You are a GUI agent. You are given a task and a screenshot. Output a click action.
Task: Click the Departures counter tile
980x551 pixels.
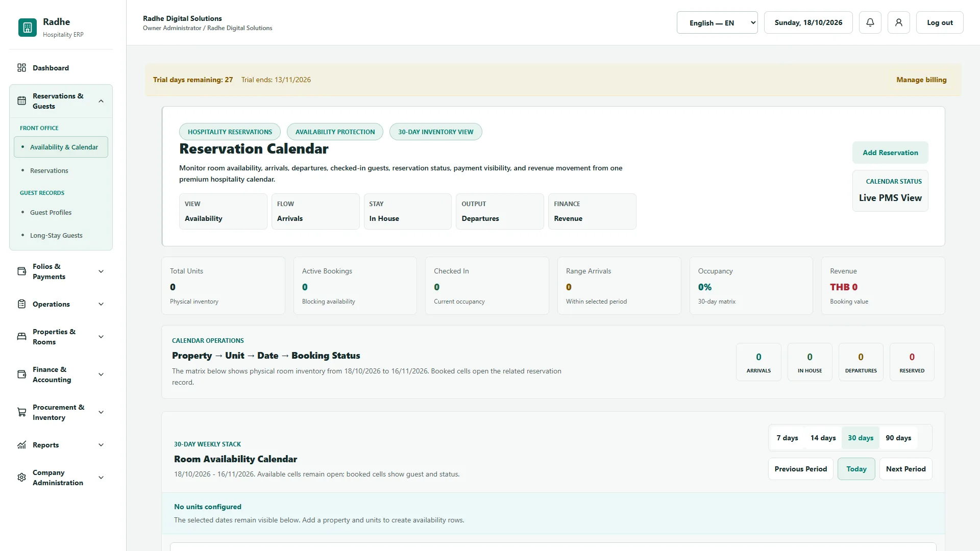pyautogui.click(x=861, y=362)
